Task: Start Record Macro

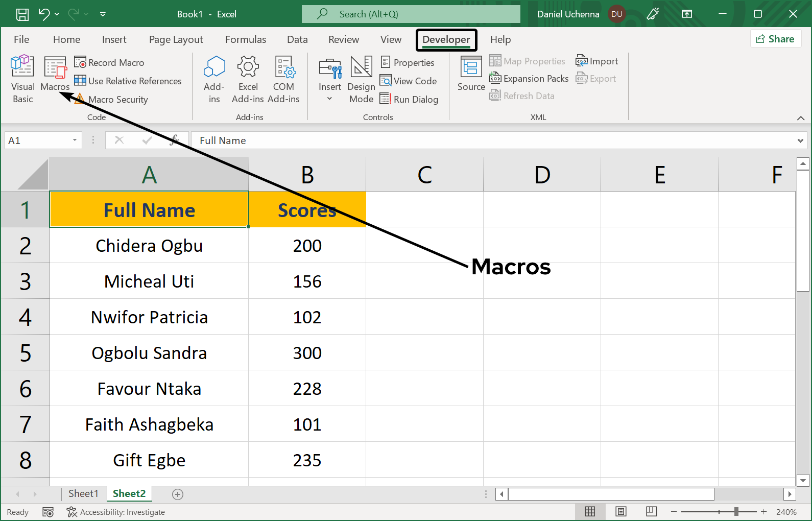Action: [110, 62]
